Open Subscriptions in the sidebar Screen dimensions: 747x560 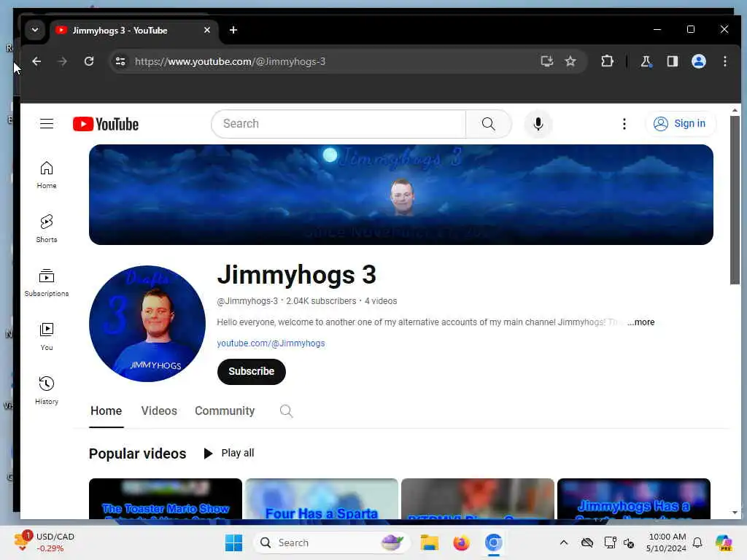47,282
